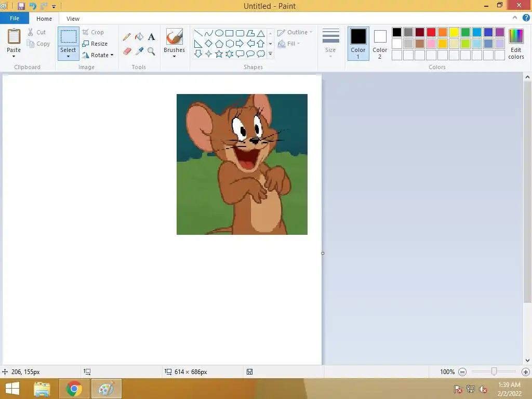532x399 pixels.
Task: Click the vertical scrollbar down arrow
Action: coord(528,361)
